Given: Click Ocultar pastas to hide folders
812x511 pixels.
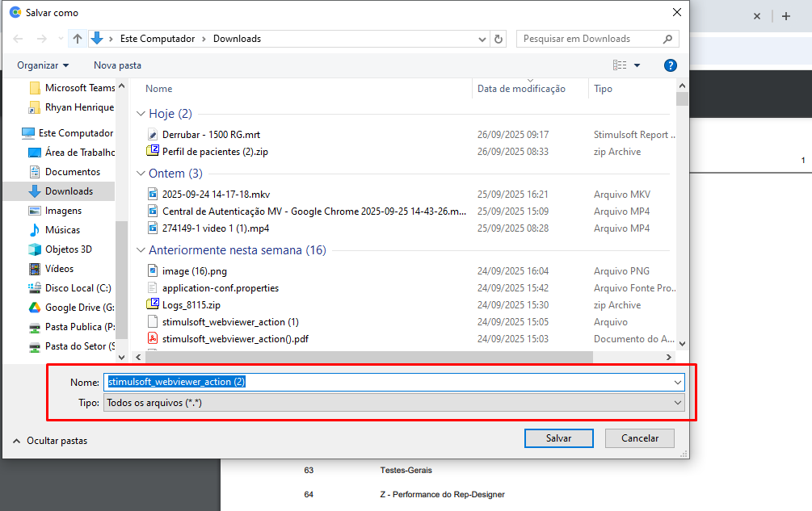Looking at the screenshot, I should 50,441.
